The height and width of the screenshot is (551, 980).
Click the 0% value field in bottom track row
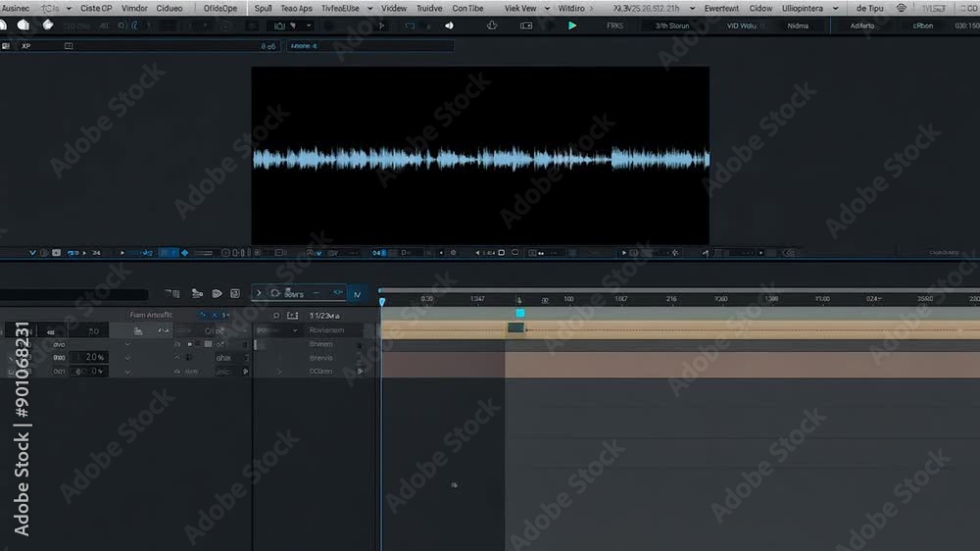89,371
